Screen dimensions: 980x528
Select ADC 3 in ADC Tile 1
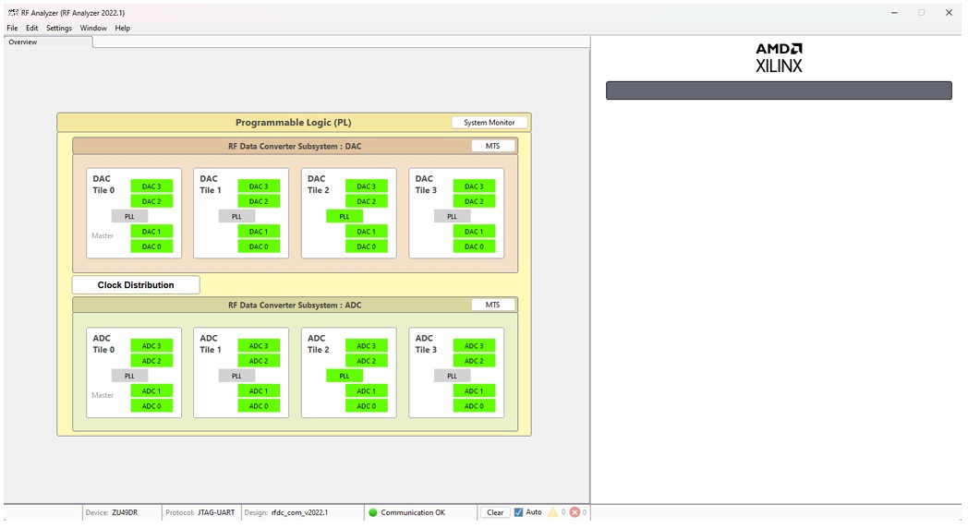point(259,345)
